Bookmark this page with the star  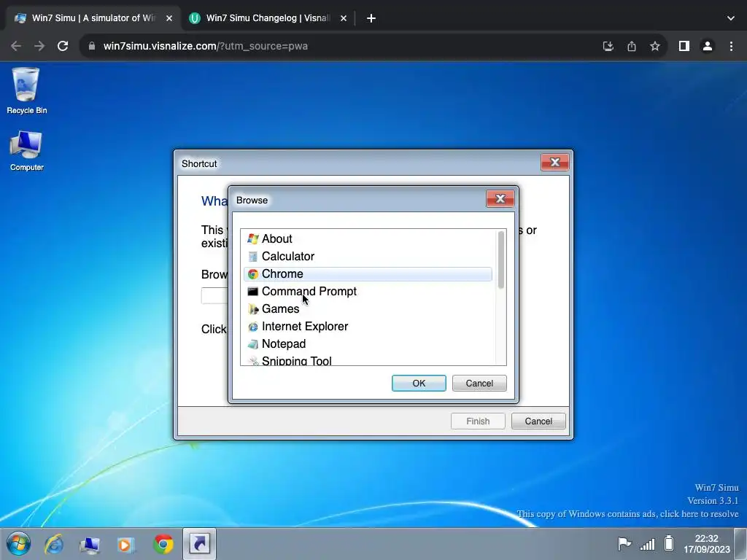pos(655,46)
